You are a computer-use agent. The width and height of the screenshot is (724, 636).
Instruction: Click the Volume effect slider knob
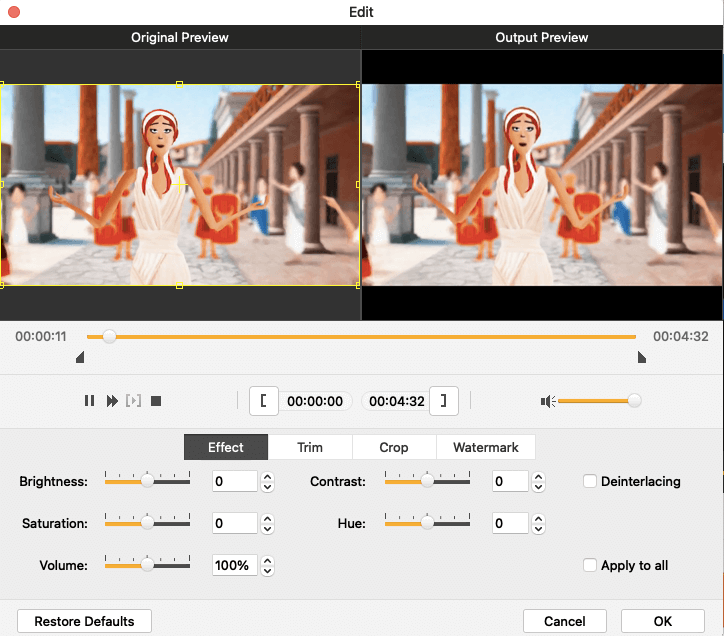[x=147, y=564]
